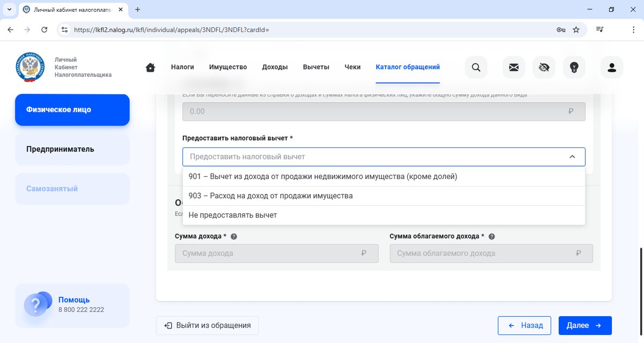The width and height of the screenshot is (644, 343).
Task: Click the Federal Tax Service logo
Action: pyautogui.click(x=31, y=68)
